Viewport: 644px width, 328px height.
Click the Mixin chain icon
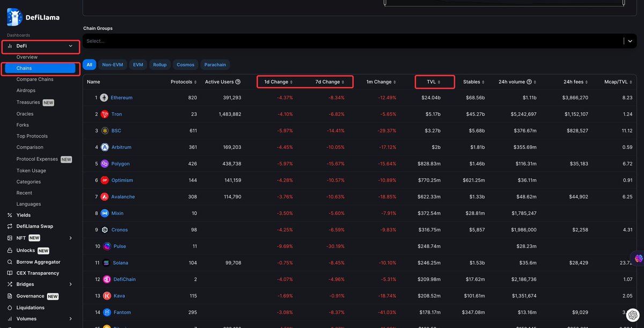click(x=104, y=213)
